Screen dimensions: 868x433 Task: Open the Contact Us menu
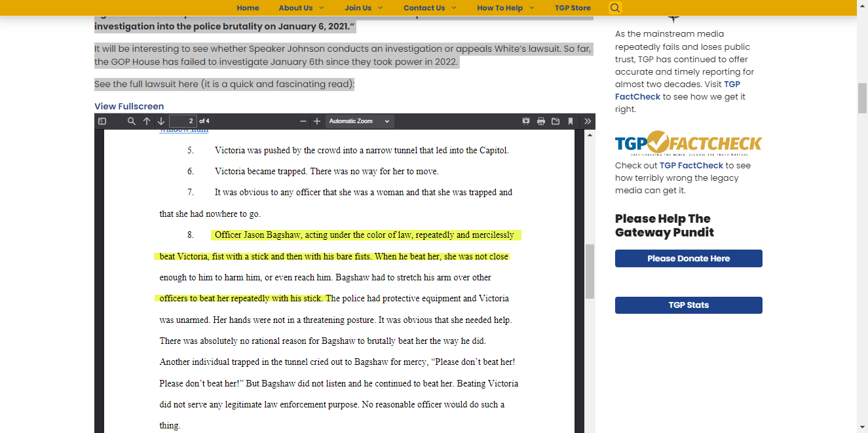click(x=424, y=8)
